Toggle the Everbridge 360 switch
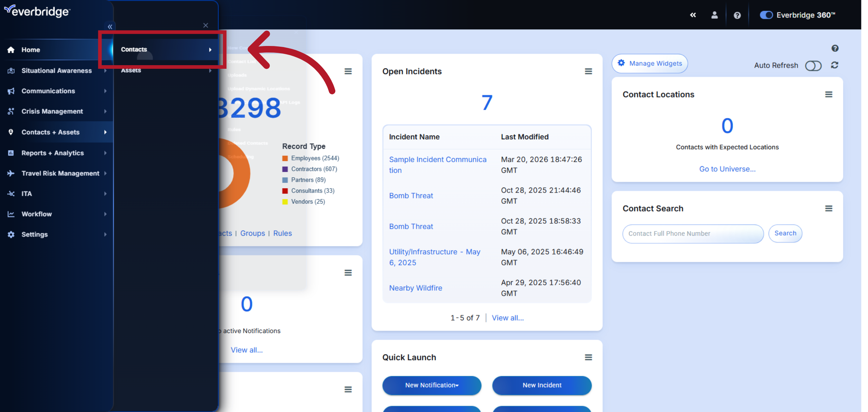The image size is (868, 412). tap(766, 15)
